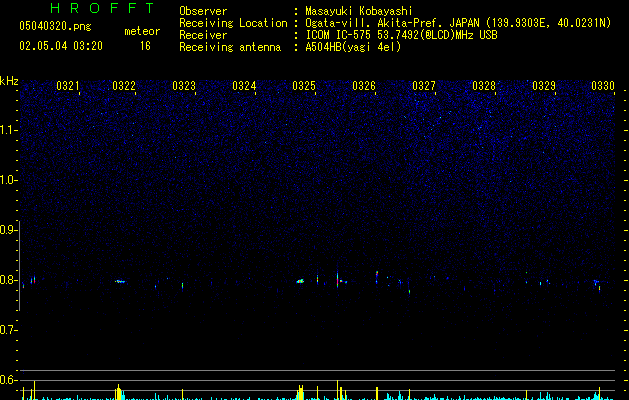The image size is (629, 400).
Task: Click the 0326 time marker
Action: point(364,86)
